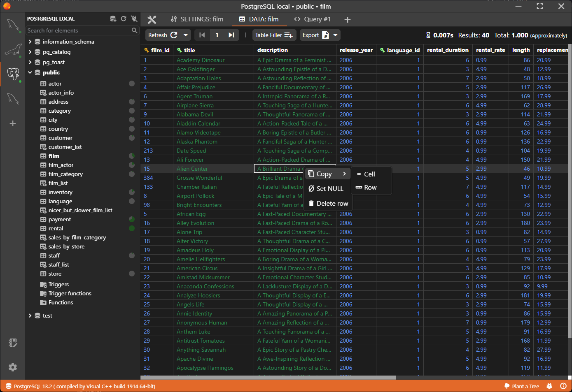Collapse the public schema
The width and height of the screenshot is (572, 392).
[30, 72]
